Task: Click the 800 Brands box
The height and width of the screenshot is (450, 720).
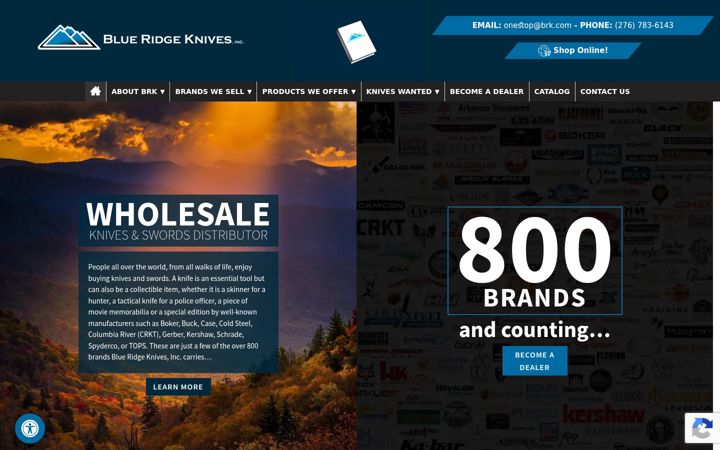Action: 535,261
